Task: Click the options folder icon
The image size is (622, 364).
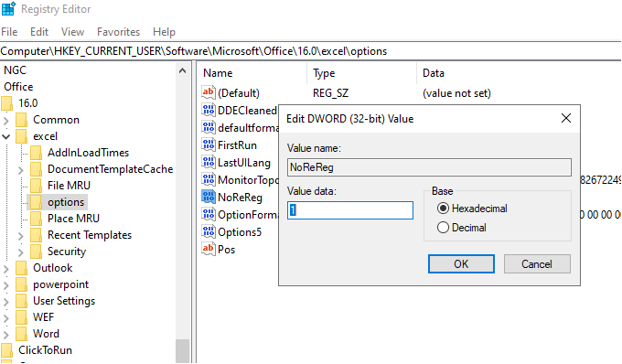Action: pos(36,202)
